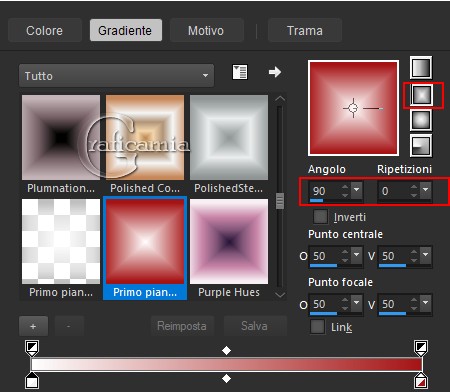Select the white color stop below gradient bar
The width and height of the screenshot is (450, 392).
pos(32,380)
